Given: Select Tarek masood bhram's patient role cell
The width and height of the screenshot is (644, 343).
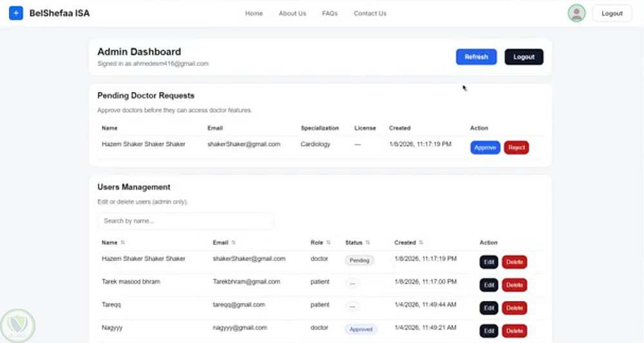Looking at the screenshot, I should (320, 282).
